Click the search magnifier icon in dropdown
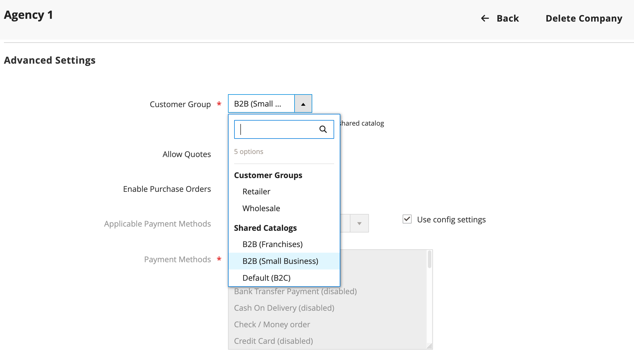Screen dimensions: 634x364 (x=323, y=129)
